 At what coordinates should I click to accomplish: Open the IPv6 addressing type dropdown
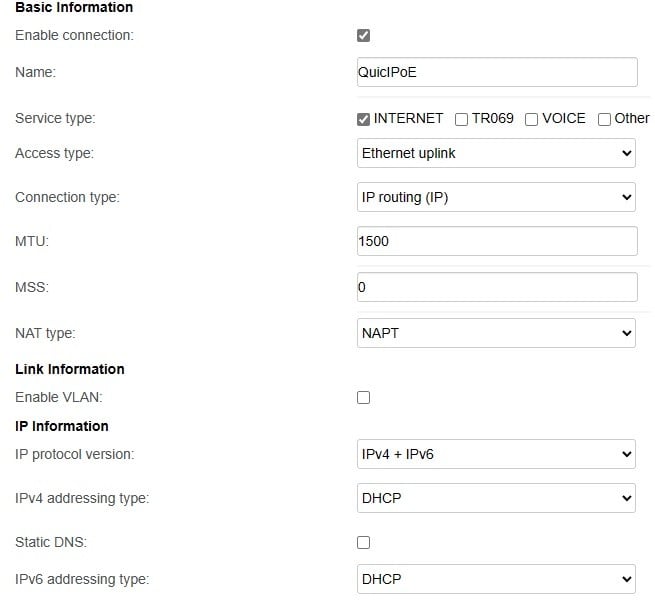(x=496, y=579)
